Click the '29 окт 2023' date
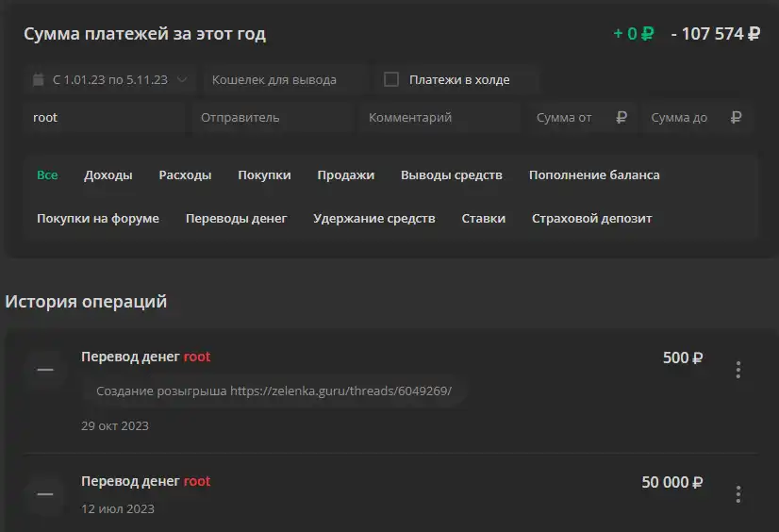 click(115, 425)
